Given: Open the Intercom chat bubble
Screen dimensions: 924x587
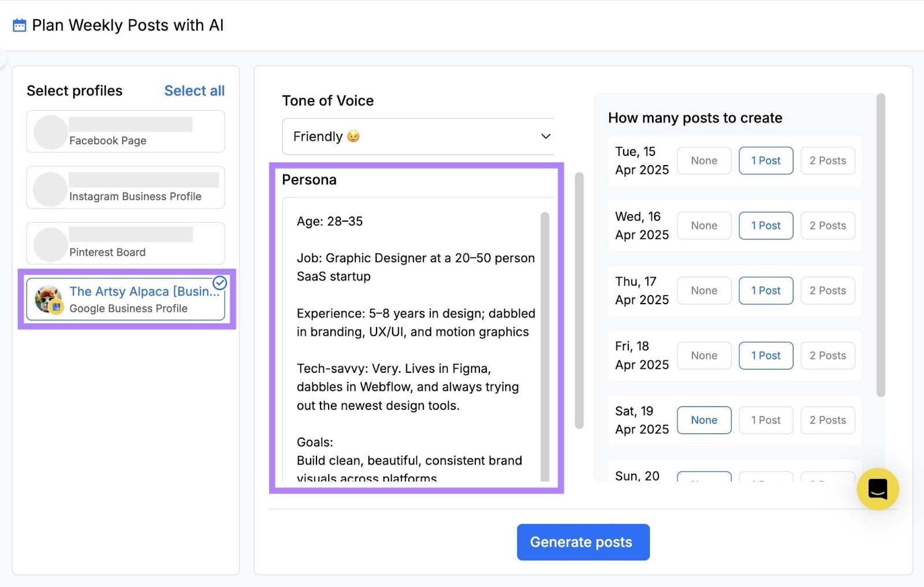Looking at the screenshot, I should click(x=877, y=488).
